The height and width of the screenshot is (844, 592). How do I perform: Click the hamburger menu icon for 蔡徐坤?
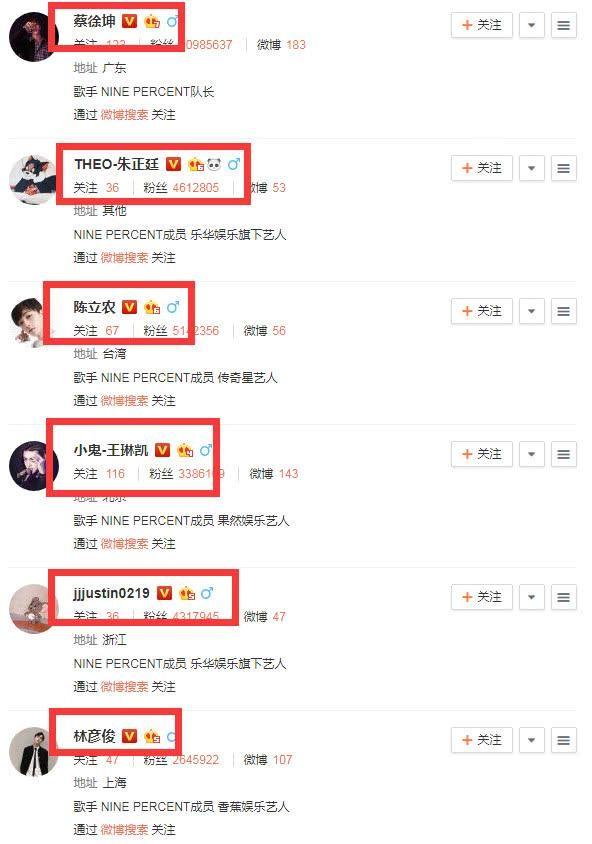(563, 25)
